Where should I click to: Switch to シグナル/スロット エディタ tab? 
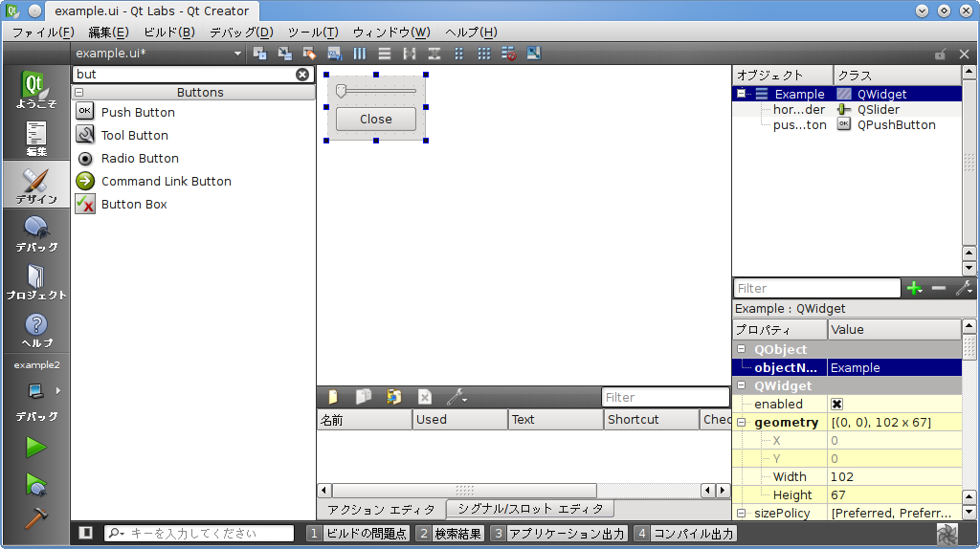[x=529, y=509]
